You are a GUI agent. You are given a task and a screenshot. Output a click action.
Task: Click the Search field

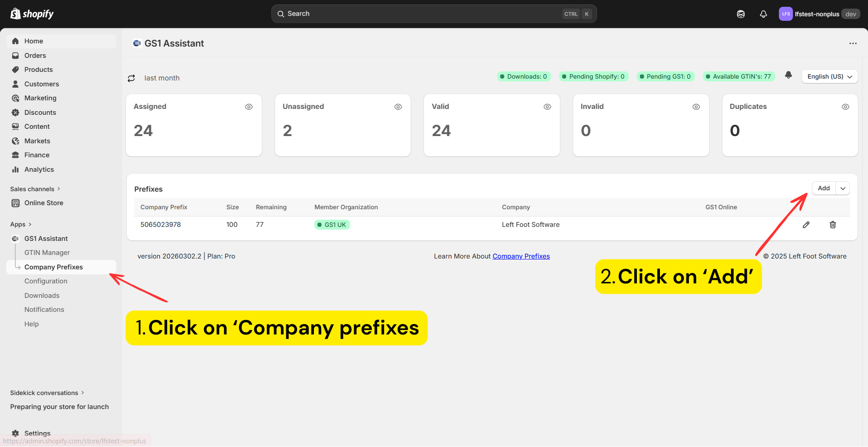coord(434,14)
